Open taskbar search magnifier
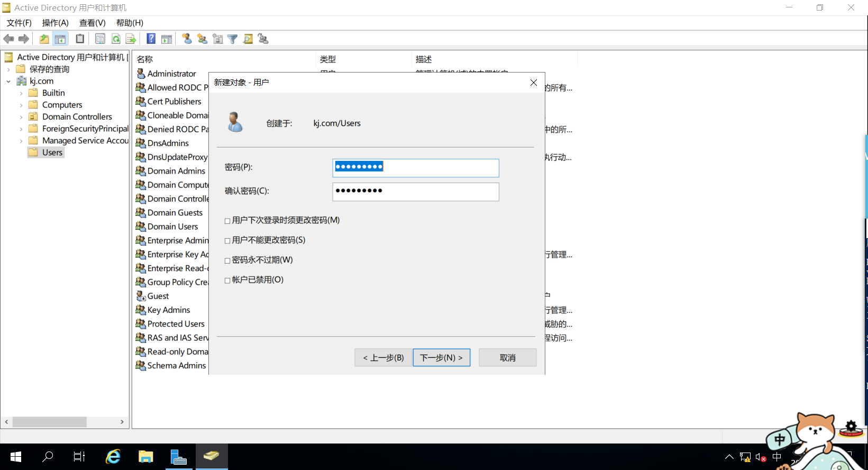Image resolution: width=868 pixels, height=470 pixels. 48,456
